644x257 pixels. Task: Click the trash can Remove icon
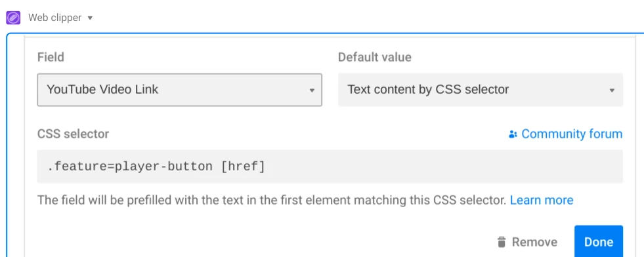pos(502,242)
